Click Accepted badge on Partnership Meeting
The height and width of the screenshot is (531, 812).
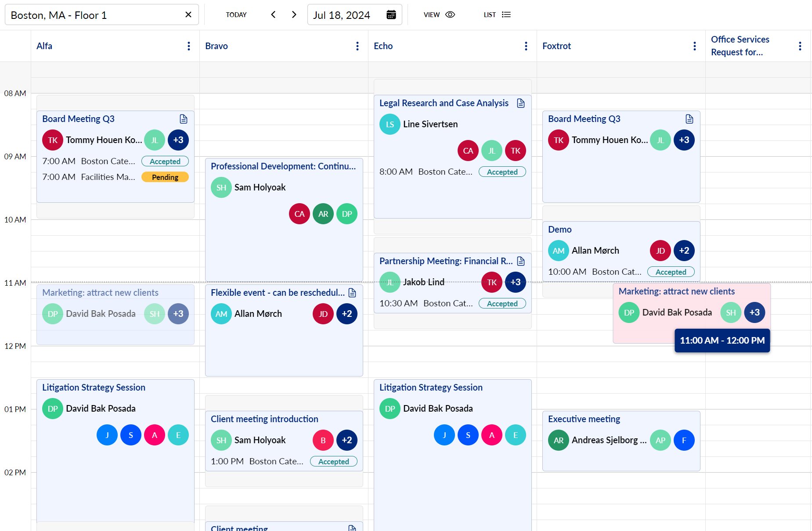[x=502, y=303]
